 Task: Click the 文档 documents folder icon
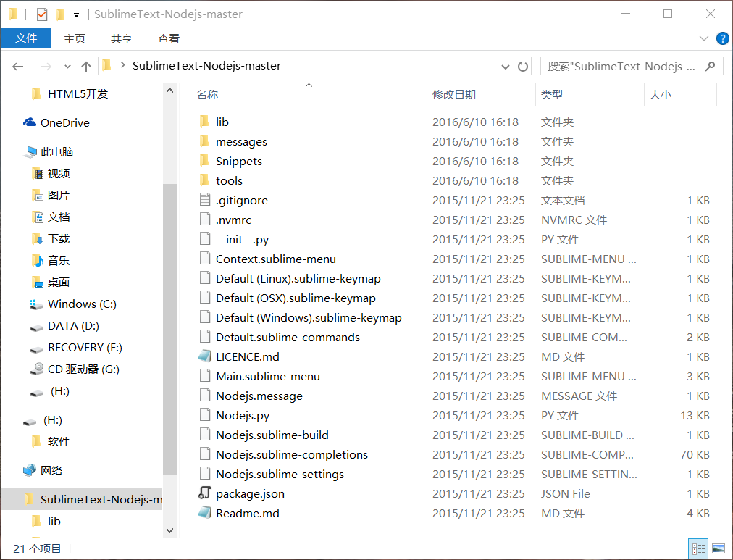pos(38,217)
